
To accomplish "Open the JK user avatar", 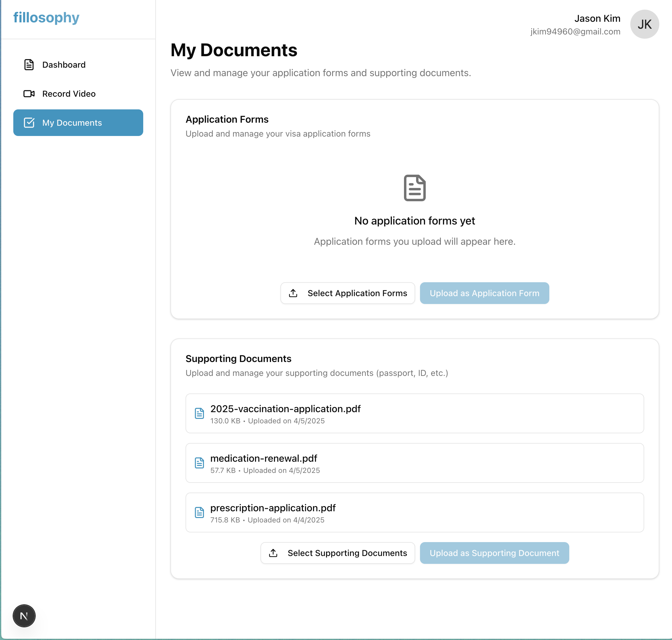I will [644, 24].
